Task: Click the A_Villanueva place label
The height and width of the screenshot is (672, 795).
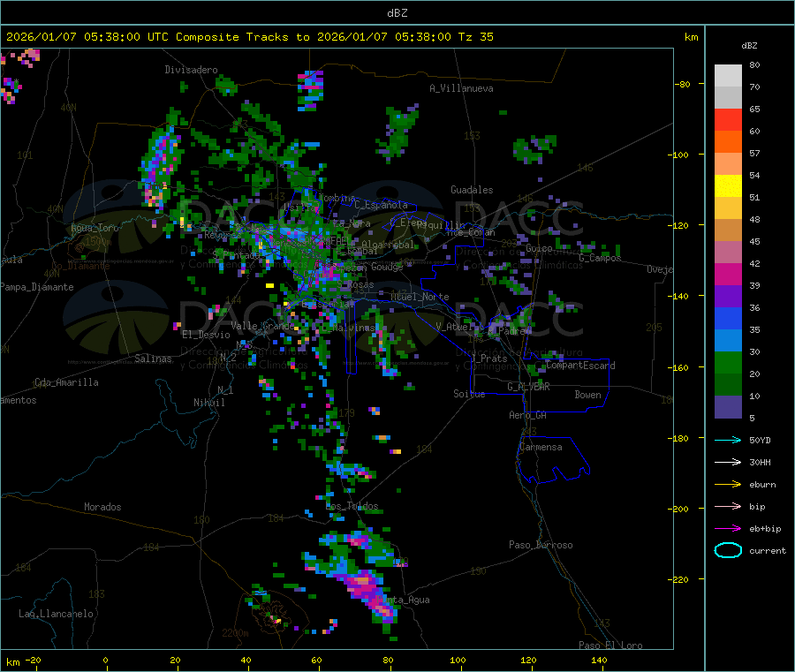Action: point(461,88)
